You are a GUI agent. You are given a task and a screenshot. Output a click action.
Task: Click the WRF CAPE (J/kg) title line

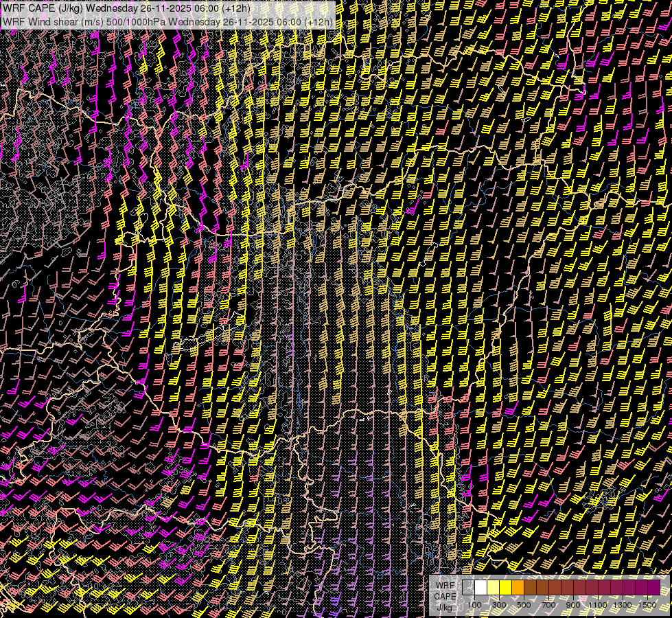tap(126, 8)
